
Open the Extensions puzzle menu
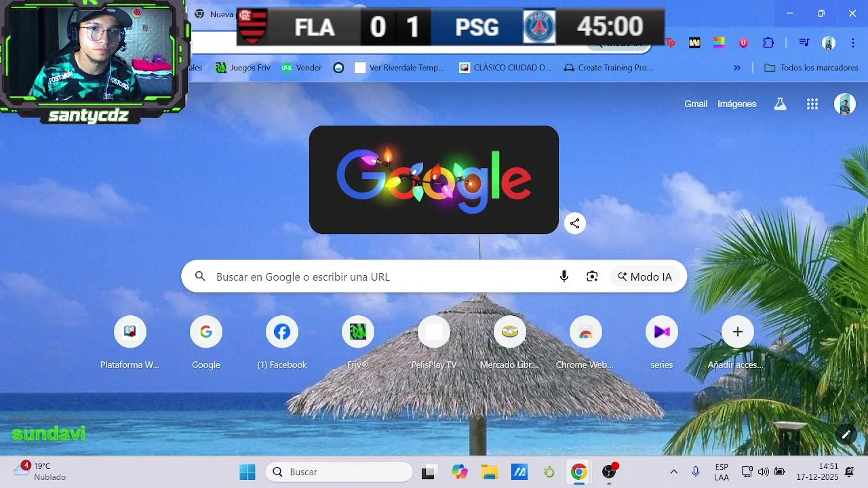click(x=768, y=43)
